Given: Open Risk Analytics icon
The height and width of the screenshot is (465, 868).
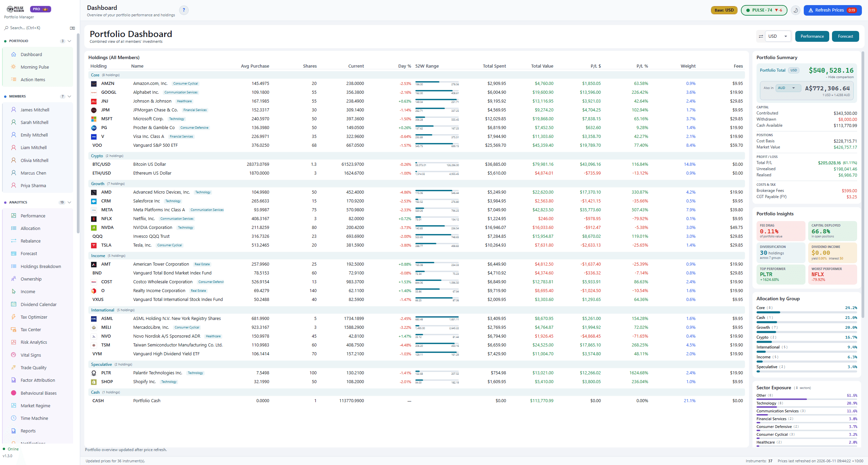Looking at the screenshot, I should [14, 342].
